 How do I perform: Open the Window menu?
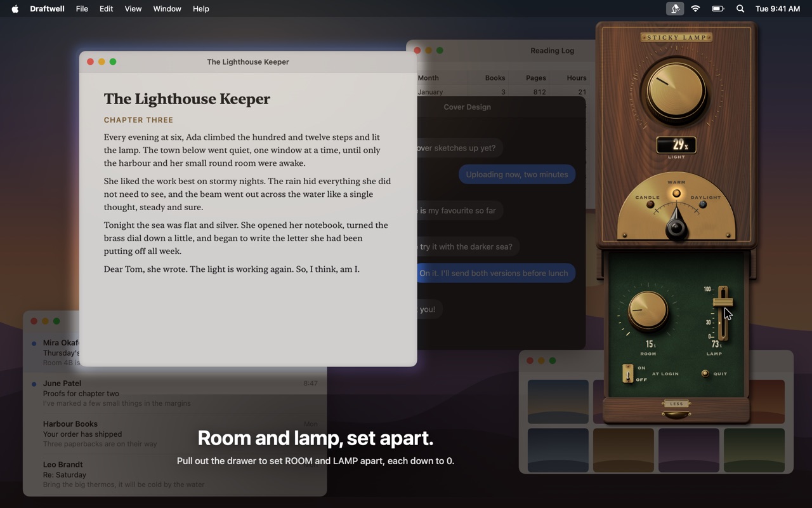click(x=167, y=9)
